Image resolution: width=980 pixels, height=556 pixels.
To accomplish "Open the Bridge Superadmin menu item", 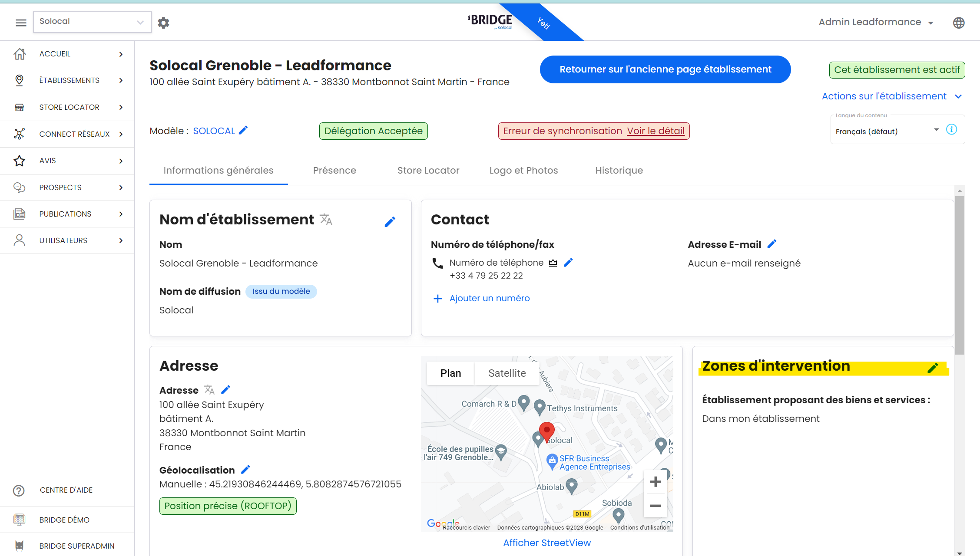I will click(x=67, y=546).
